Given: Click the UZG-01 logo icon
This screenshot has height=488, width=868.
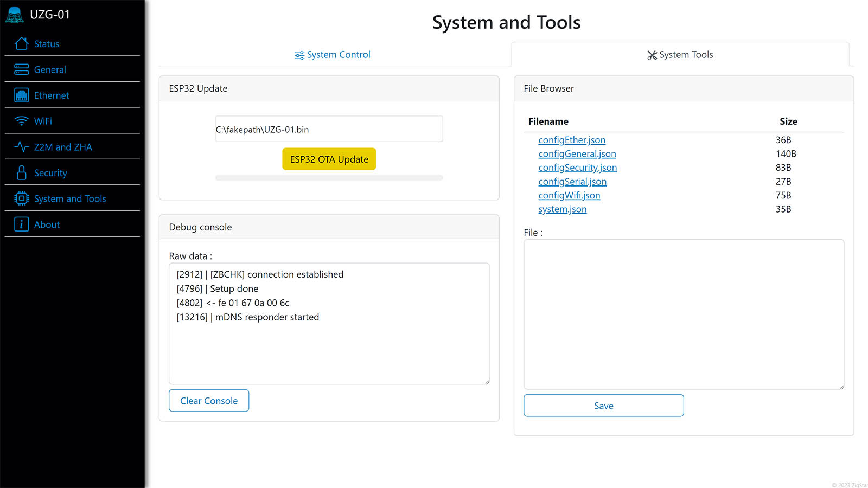Looking at the screenshot, I should click(x=15, y=15).
